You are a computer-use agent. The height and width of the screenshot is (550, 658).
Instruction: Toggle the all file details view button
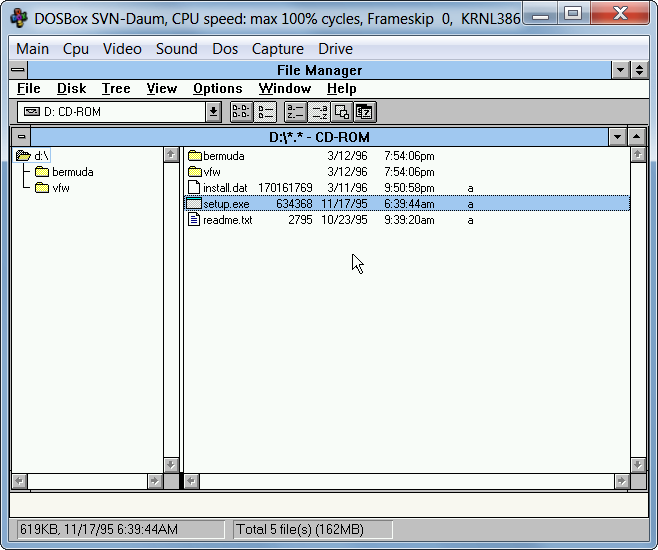[264, 112]
